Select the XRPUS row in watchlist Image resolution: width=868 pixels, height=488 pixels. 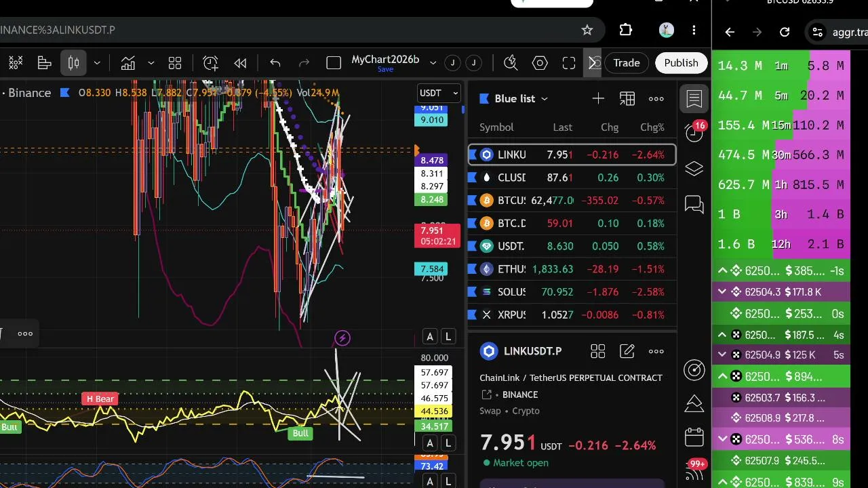point(572,314)
